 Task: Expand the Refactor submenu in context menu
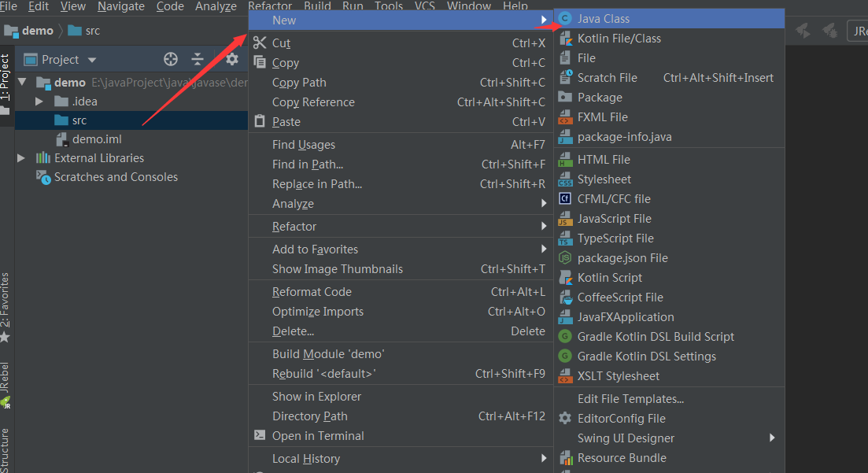click(x=544, y=226)
